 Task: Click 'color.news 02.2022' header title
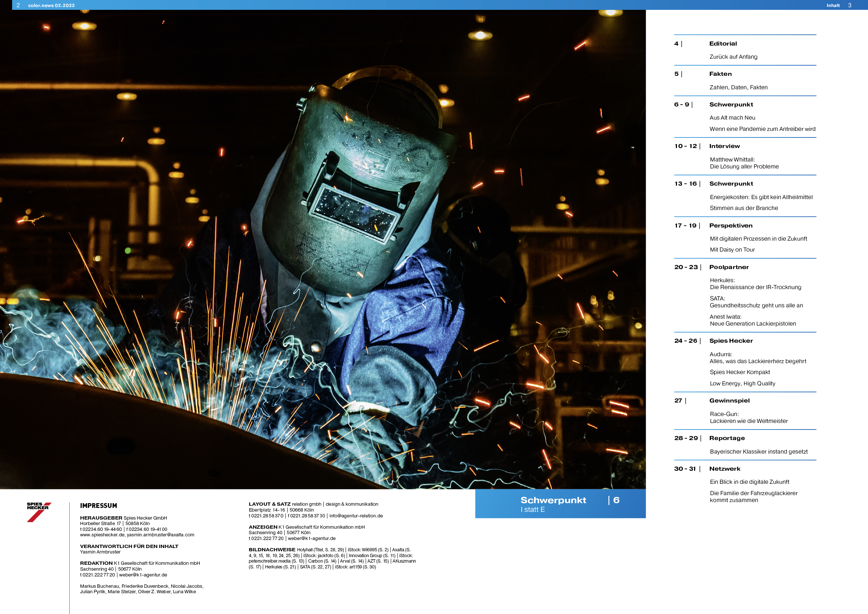(x=51, y=5)
